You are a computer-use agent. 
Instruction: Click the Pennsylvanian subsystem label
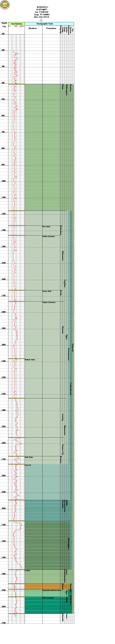[69, 354]
